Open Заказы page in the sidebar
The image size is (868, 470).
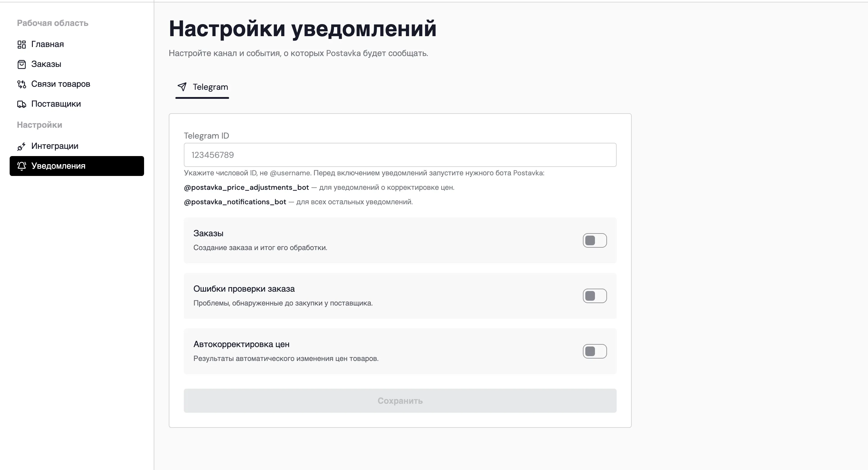(77, 64)
